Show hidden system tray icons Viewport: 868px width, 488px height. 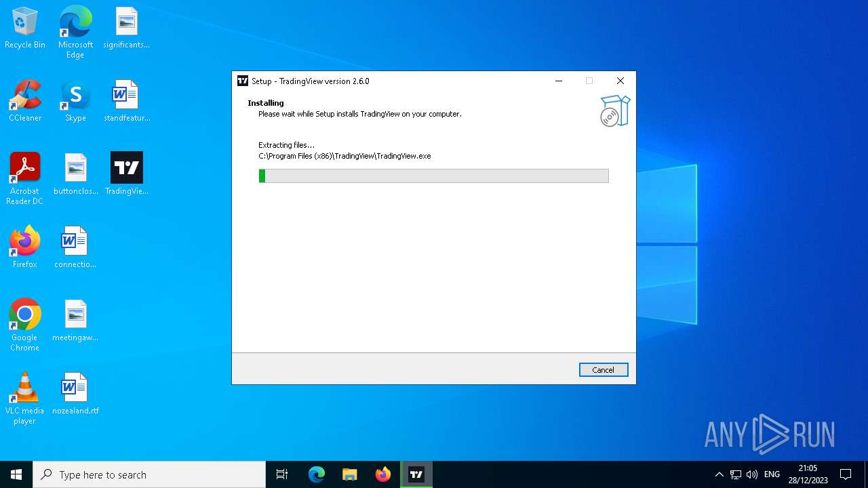(719, 474)
